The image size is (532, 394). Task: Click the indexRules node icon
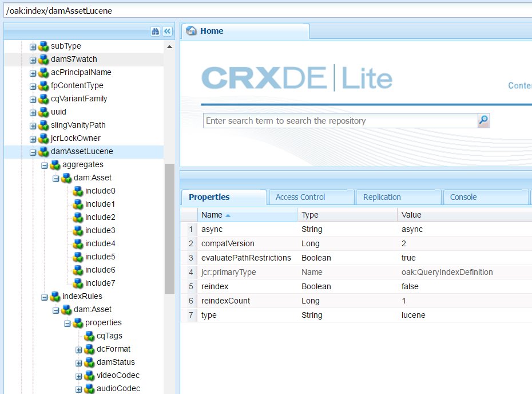(x=55, y=297)
